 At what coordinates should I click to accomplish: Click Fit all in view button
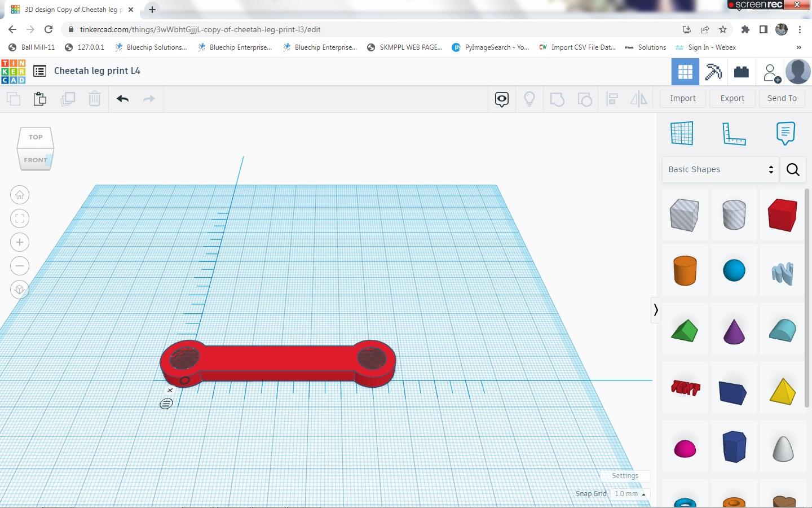pyautogui.click(x=20, y=219)
